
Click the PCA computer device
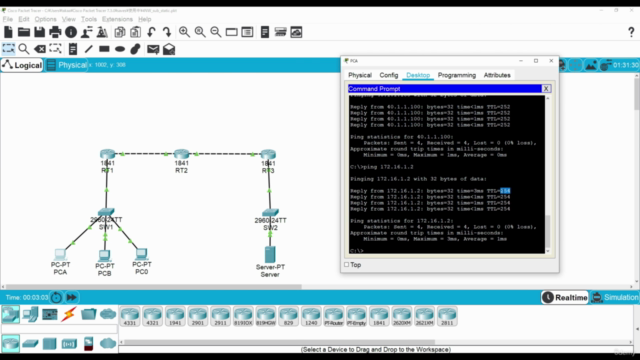[x=60, y=255]
